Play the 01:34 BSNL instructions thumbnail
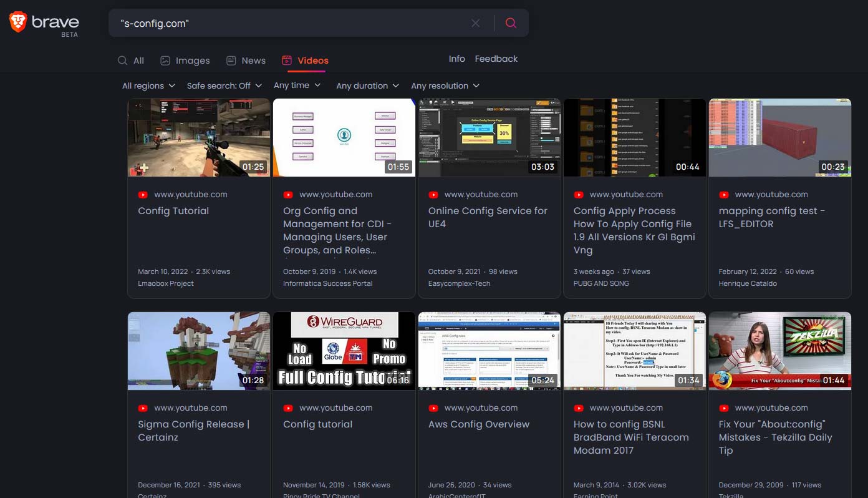Screen dimensions: 868x498 click(635, 351)
